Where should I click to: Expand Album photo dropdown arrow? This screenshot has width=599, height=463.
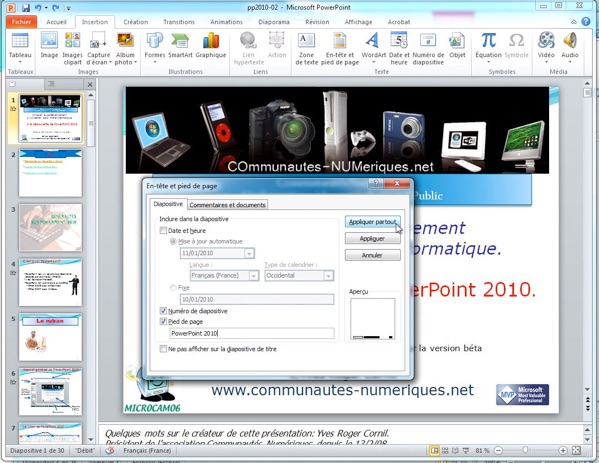click(135, 62)
